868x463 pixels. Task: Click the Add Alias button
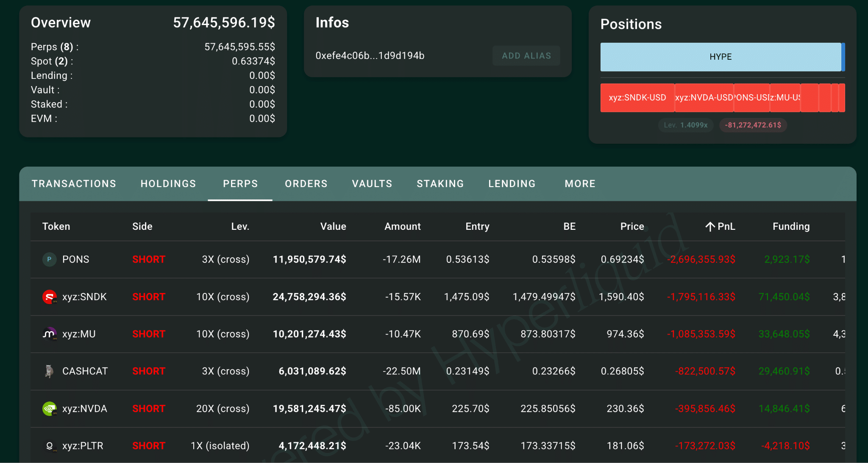[x=526, y=56]
